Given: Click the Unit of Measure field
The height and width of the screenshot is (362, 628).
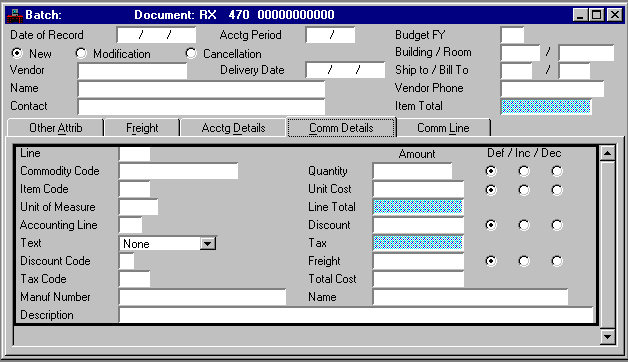Looking at the screenshot, I should [x=139, y=207].
